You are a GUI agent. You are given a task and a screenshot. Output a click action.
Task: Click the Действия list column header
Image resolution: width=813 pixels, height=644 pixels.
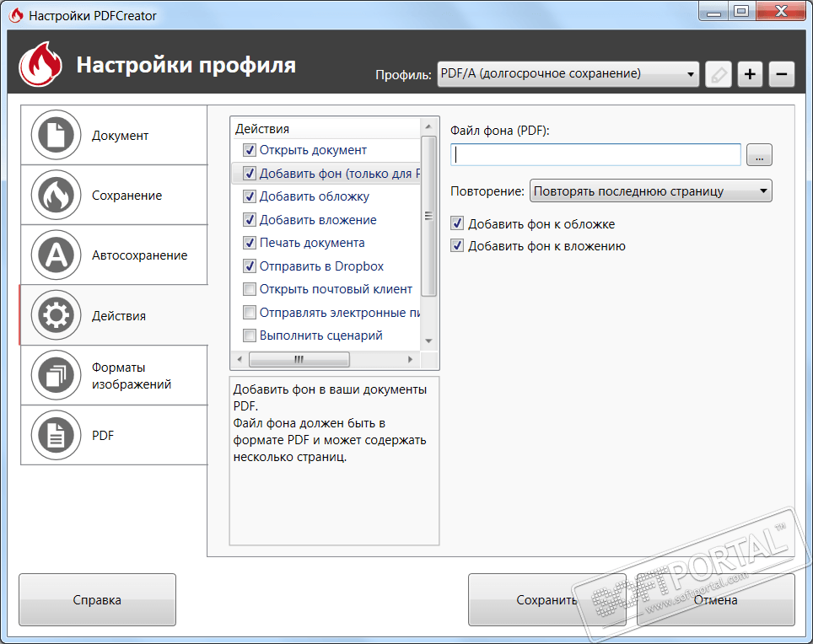tap(326, 128)
